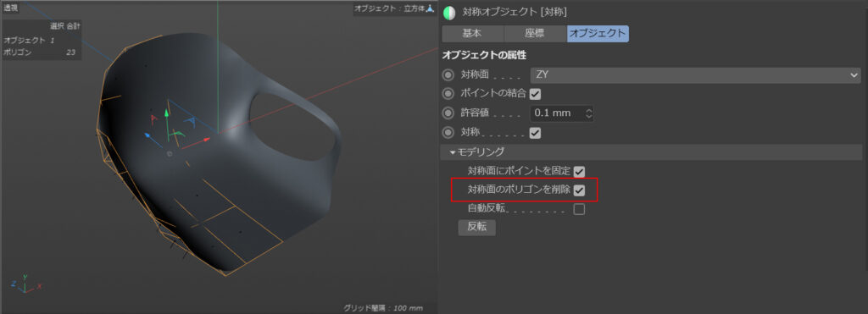Screen dimensions: 868x314
Task: Select the オブジェクト tab
Action: coord(598,34)
